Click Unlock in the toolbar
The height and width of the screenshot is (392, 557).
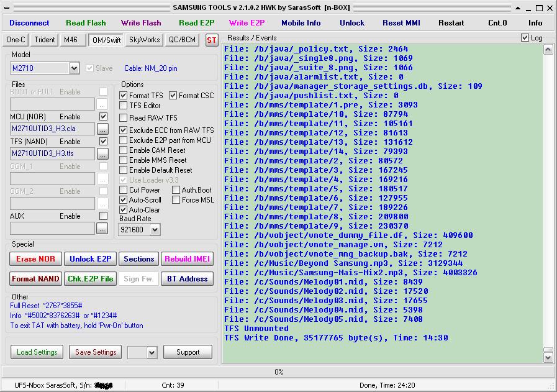click(x=352, y=23)
